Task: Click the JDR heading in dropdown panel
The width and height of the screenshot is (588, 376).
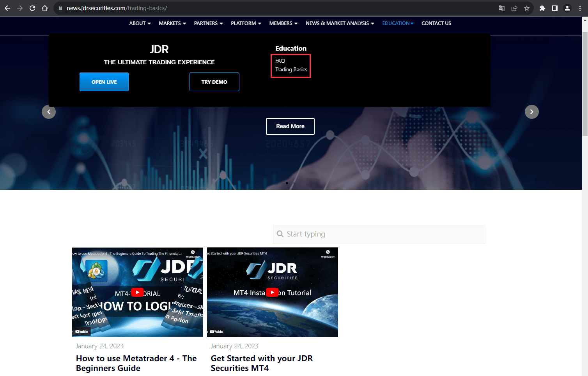Action: coord(159,49)
